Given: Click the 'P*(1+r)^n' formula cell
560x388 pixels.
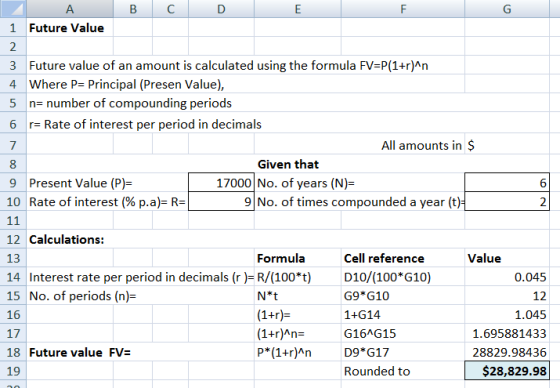Looking at the screenshot, I should 284,353.
